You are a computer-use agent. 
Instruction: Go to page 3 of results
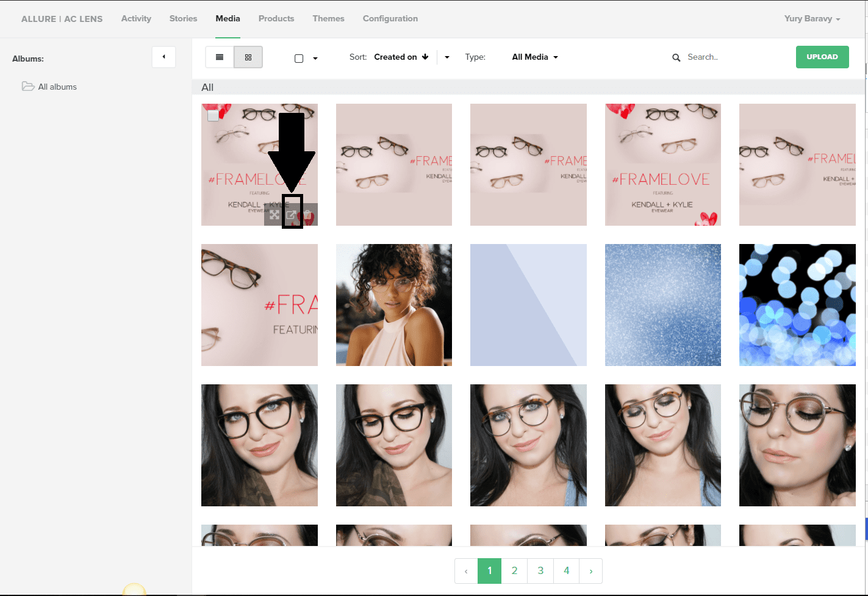[540, 571]
